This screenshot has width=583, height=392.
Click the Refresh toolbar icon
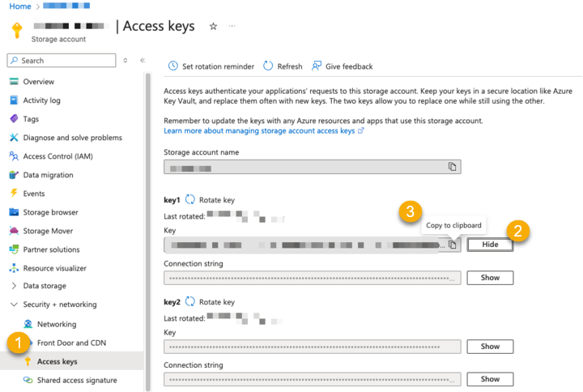[267, 66]
